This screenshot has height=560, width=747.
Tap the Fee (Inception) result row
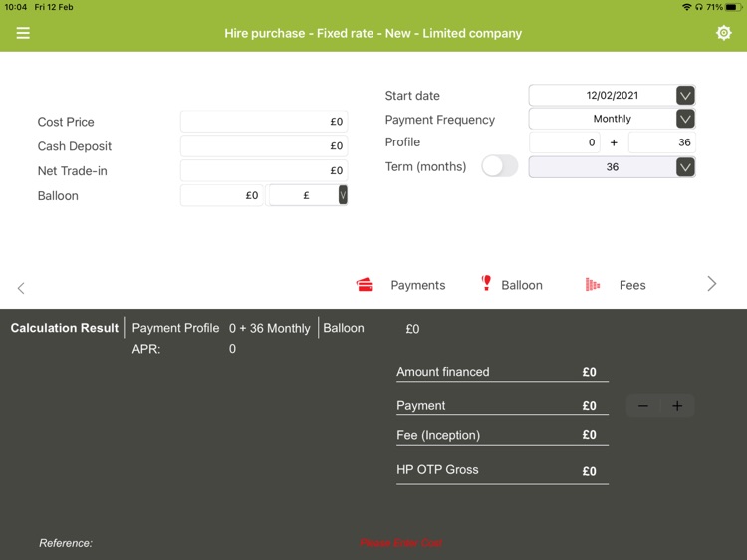coord(502,435)
